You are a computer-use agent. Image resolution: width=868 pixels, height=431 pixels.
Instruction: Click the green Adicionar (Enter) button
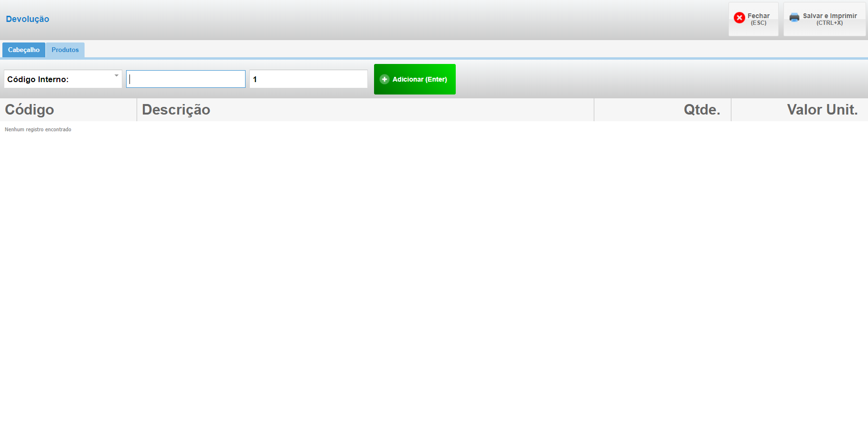click(415, 79)
